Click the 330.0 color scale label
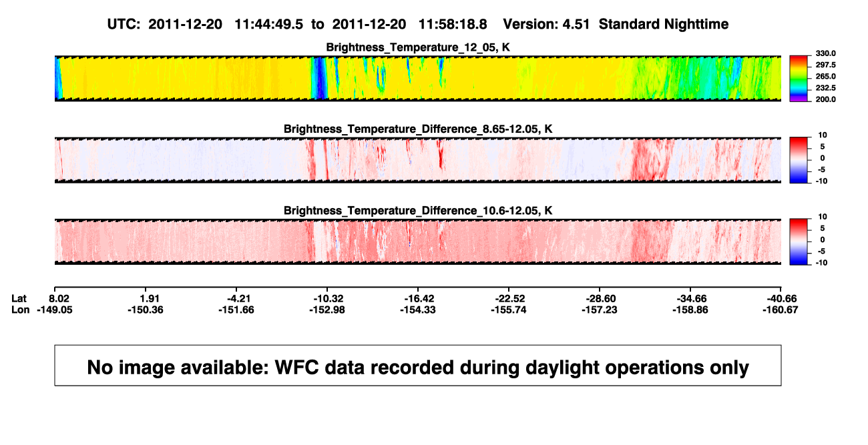 [x=825, y=53]
